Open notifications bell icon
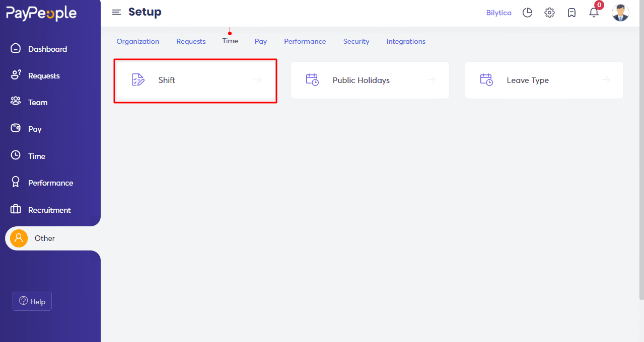The height and width of the screenshot is (342, 644). point(594,13)
